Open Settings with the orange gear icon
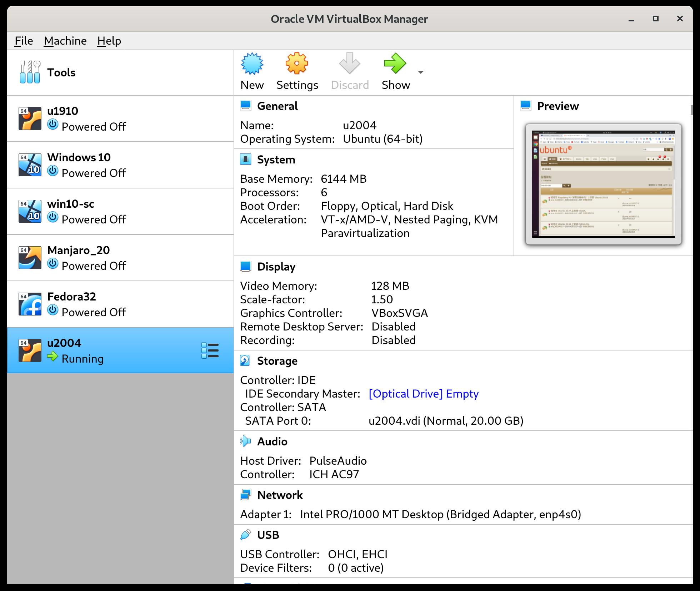The image size is (700, 591). pos(297,64)
